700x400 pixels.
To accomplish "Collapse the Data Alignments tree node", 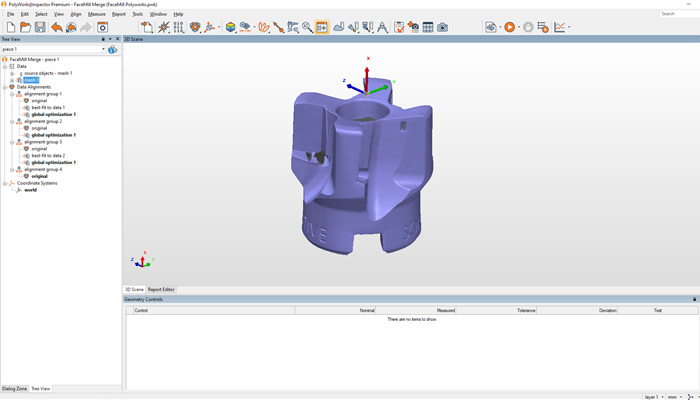I will coord(6,87).
